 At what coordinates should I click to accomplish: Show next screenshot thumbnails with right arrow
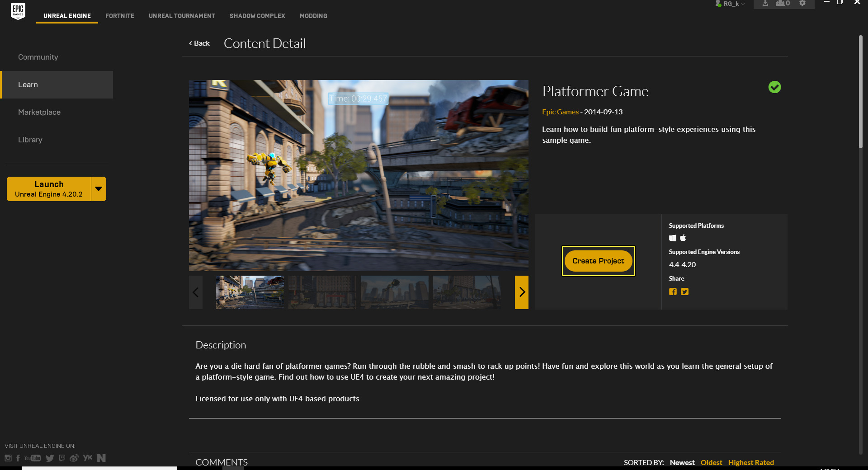point(521,292)
